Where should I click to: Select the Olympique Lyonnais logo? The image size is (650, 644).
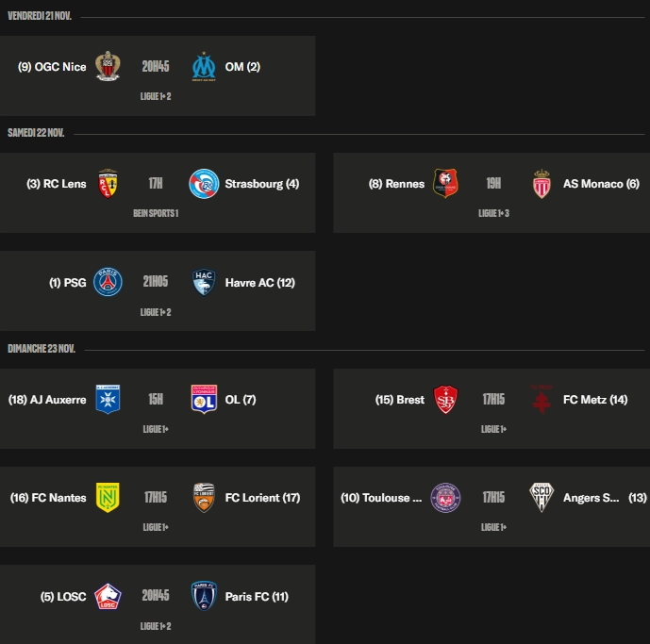click(204, 399)
